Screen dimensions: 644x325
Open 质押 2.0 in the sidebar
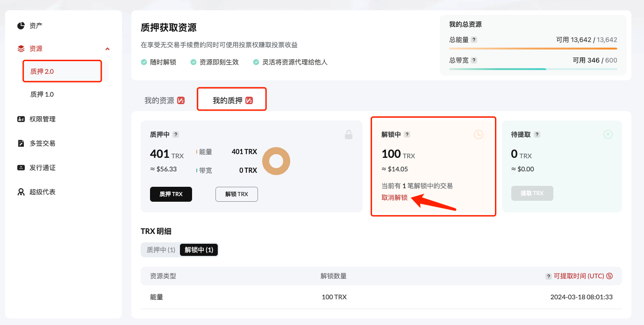point(42,71)
